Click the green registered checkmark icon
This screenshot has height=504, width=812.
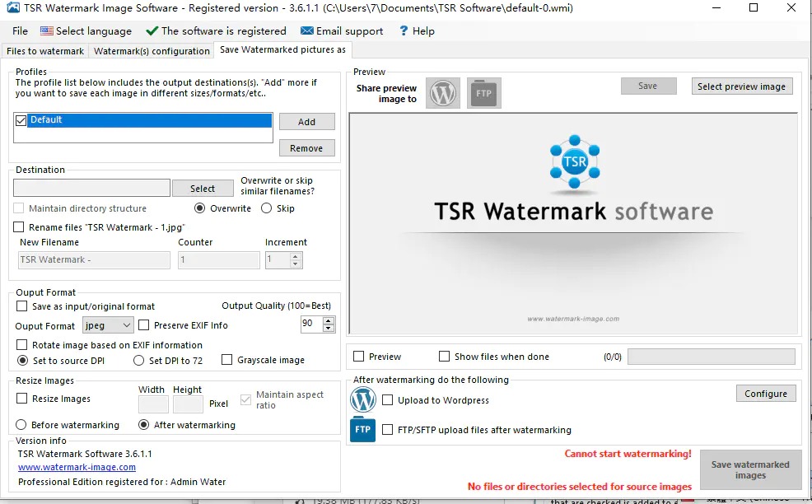(x=152, y=30)
